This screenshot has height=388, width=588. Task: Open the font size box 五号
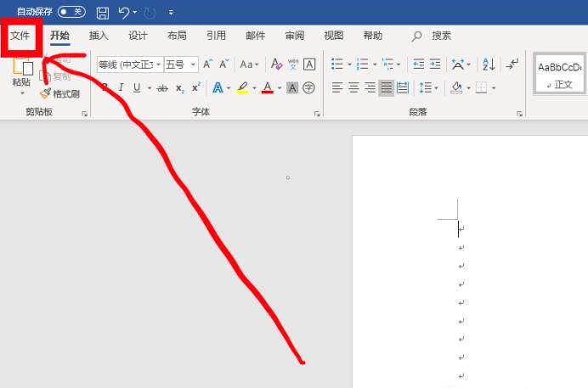(181, 65)
